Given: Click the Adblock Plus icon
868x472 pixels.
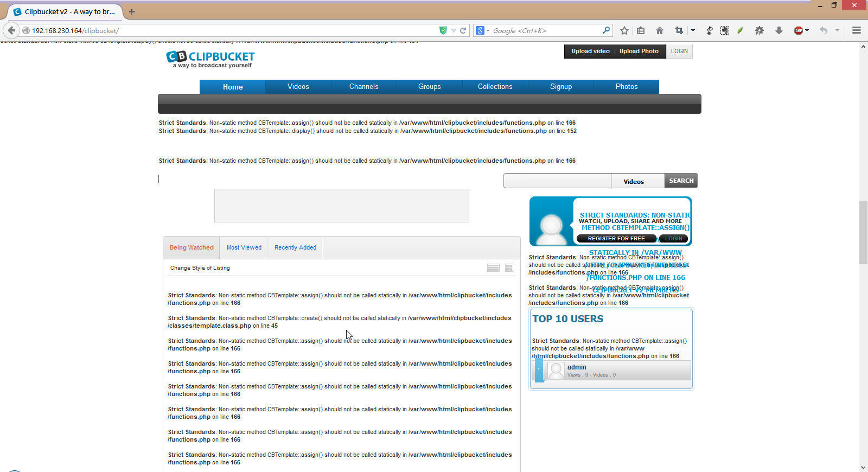Looking at the screenshot, I should click(x=798, y=31).
